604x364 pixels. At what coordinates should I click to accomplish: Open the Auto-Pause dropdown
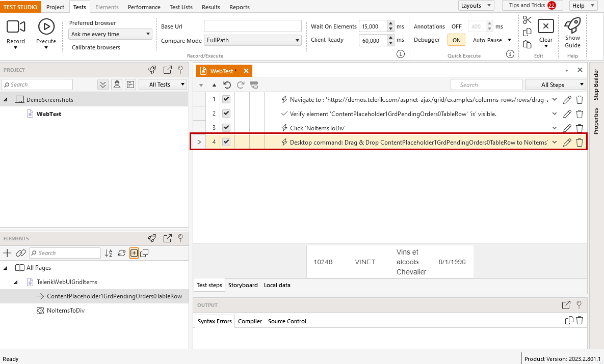(492, 40)
